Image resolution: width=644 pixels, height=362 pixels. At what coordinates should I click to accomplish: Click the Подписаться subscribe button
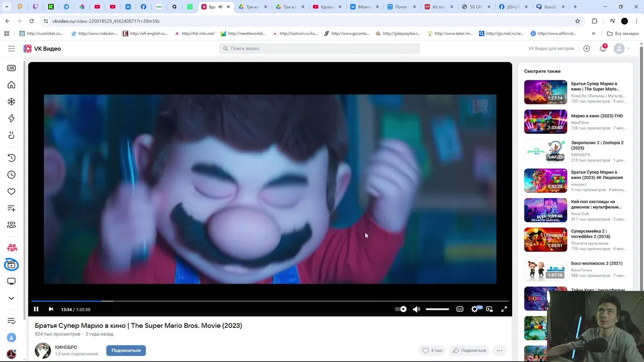(x=126, y=350)
